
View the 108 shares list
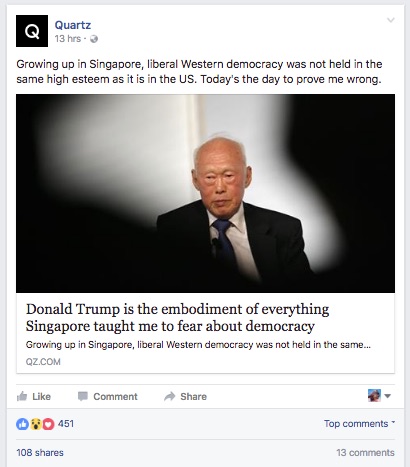point(40,452)
